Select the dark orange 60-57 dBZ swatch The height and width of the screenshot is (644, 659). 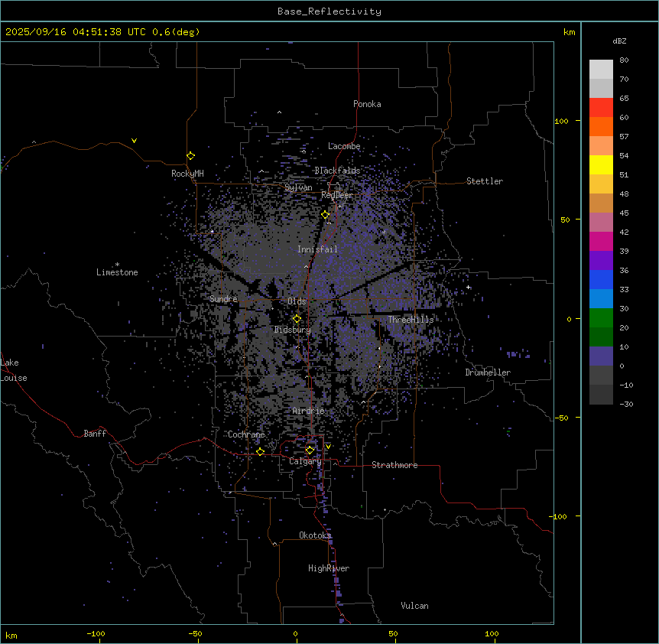coord(601,126)
